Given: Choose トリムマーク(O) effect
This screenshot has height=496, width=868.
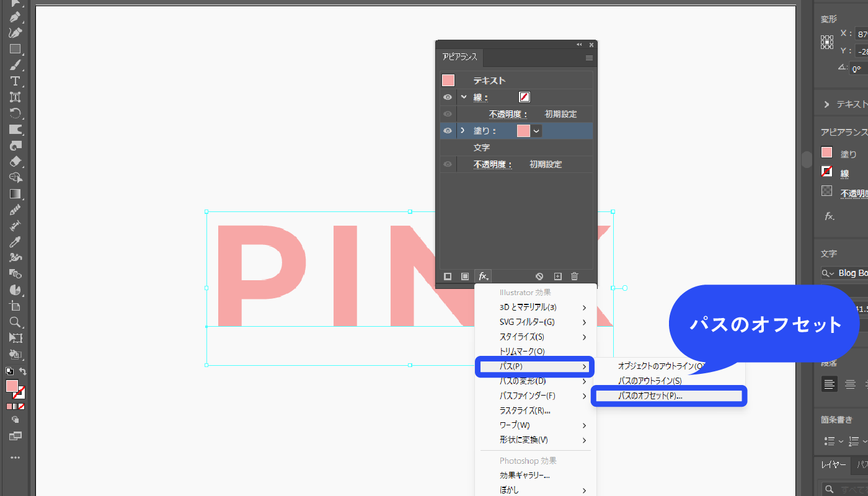Looking at the screenshot, I should 536,352.
